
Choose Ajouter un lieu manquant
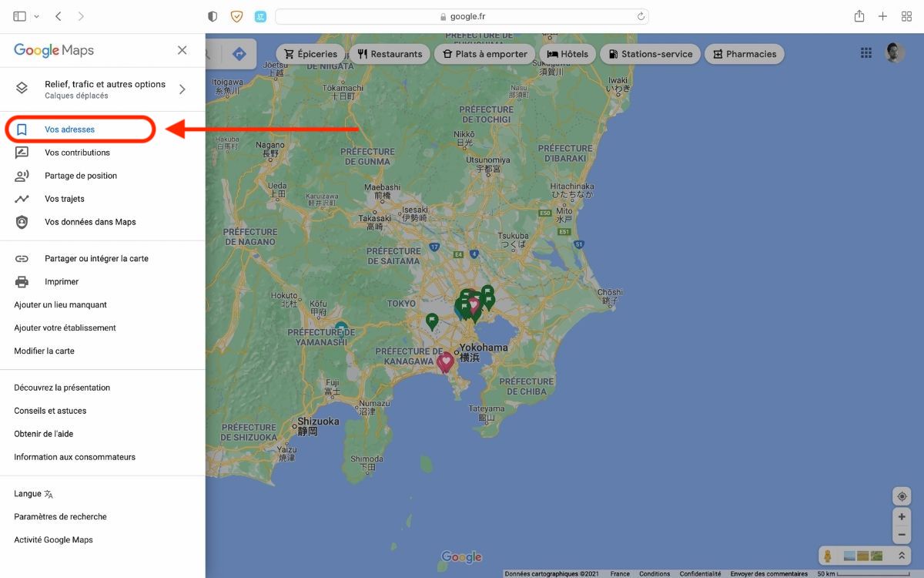[x=60, y=305]
